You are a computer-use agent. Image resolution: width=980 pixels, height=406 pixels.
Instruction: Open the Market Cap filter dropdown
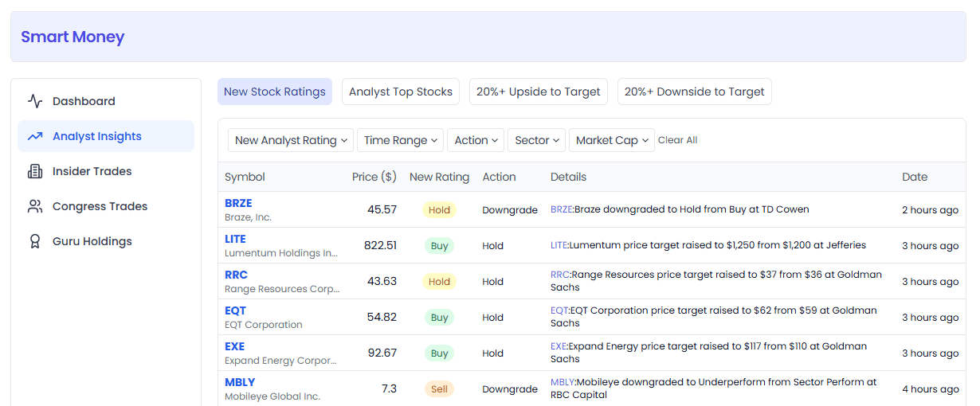coord(612,140)
